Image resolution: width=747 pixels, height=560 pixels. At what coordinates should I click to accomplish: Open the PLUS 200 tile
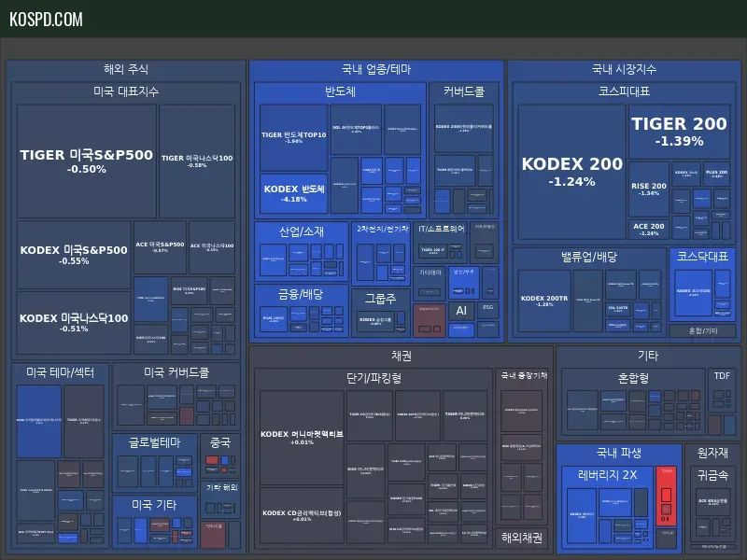[716, 174]
